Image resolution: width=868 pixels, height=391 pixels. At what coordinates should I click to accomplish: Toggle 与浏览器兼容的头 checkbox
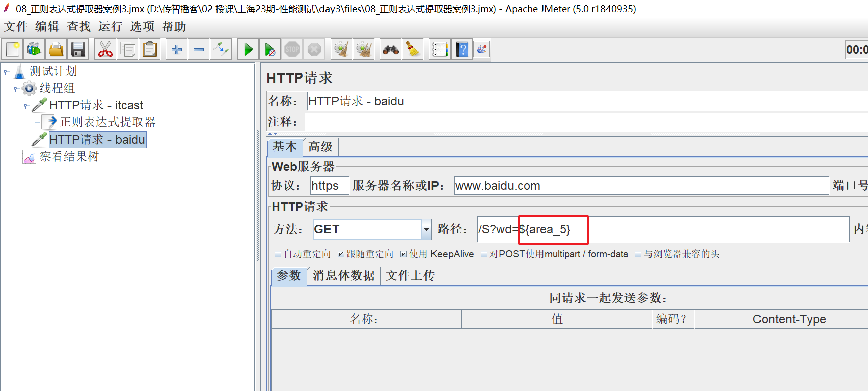pyautogui.click(x=638, y=254)
